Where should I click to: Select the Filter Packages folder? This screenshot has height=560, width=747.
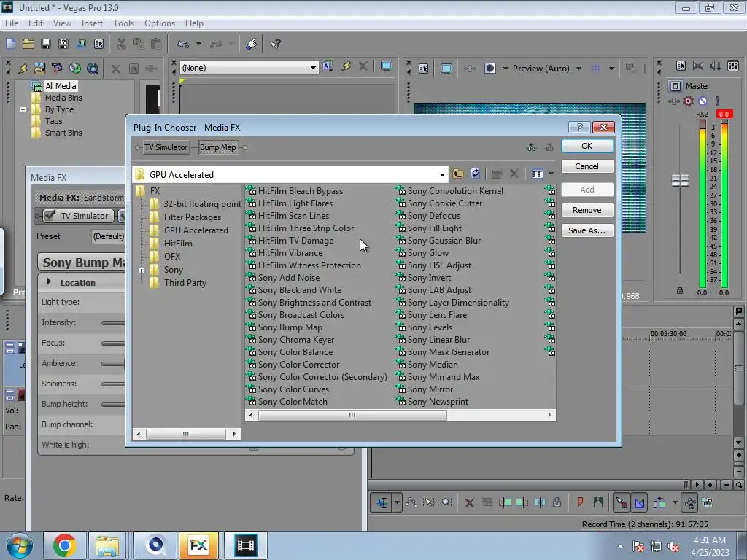(x=193, y=217)
